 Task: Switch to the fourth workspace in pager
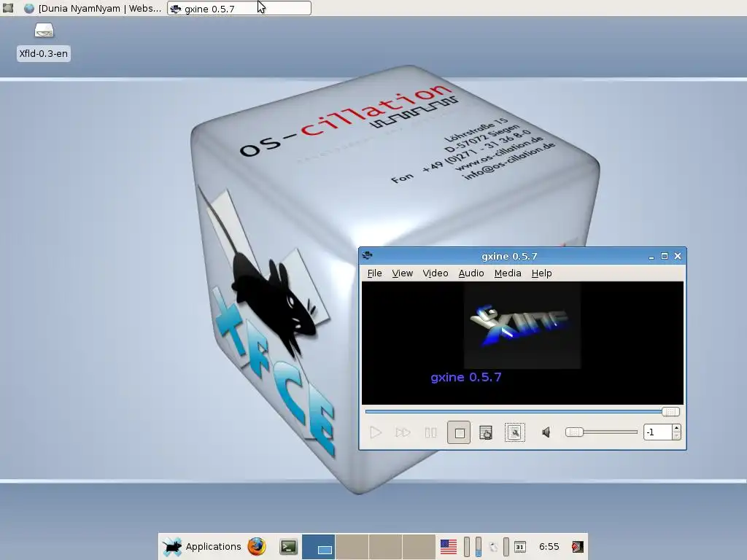(x=419, y=547)
